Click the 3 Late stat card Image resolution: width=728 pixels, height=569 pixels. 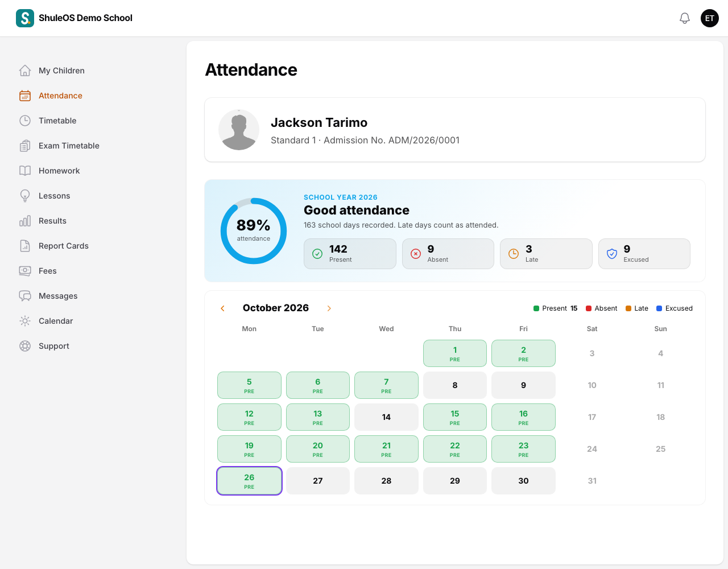pos(546,254)
